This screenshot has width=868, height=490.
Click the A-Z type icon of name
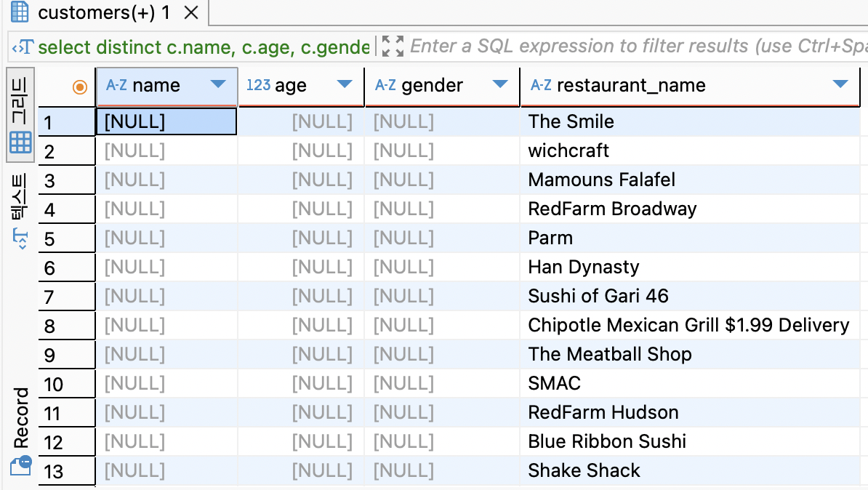pyautogui.click(x=116, y=85)
